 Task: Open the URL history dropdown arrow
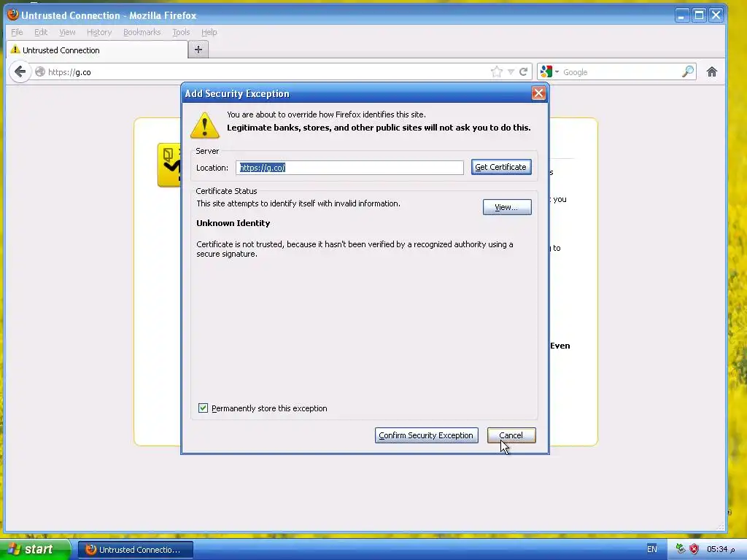click(x=511, y=72)
